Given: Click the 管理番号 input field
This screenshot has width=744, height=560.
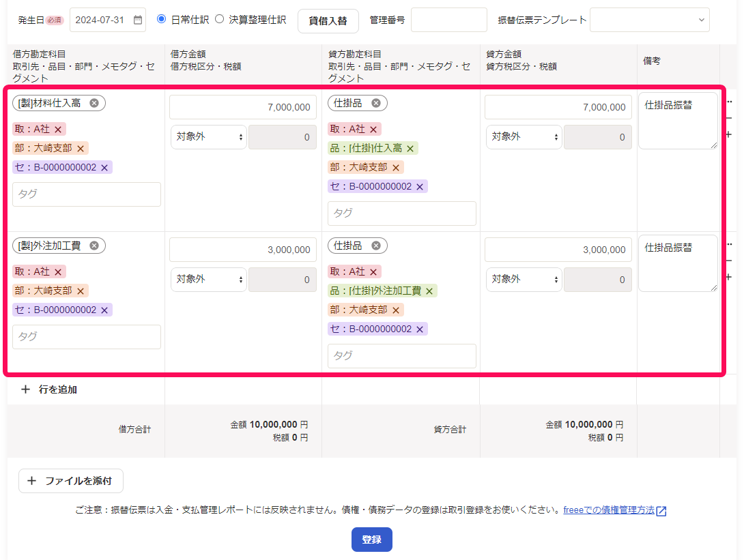Looking at the screenshot, I should [449, 20].
